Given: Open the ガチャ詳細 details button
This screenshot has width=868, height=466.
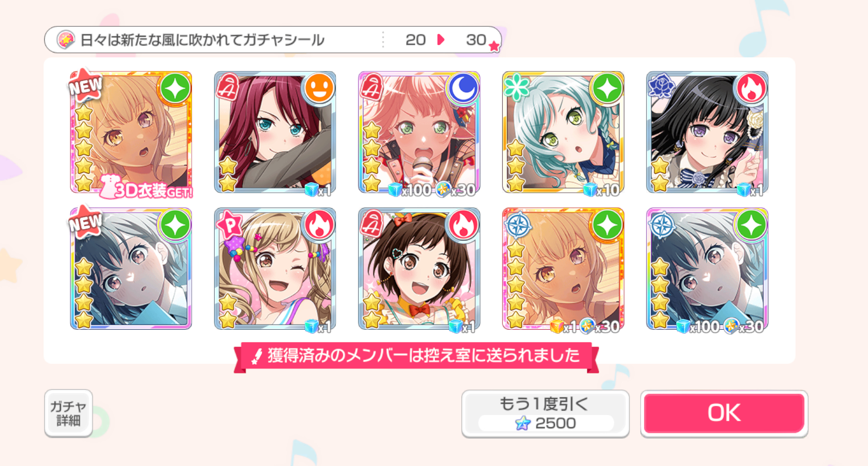Looking at the screenshot, I should pyautogui.click(x=69, y=413).
